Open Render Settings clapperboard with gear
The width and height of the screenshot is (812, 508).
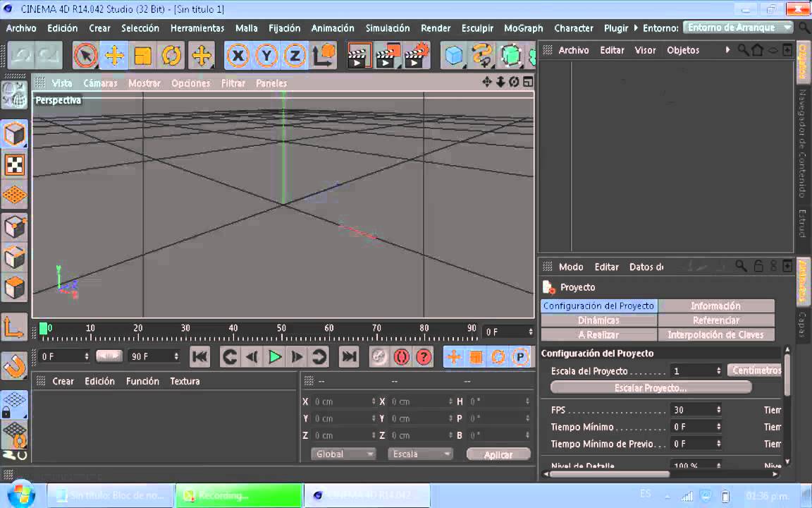(417, 56)
